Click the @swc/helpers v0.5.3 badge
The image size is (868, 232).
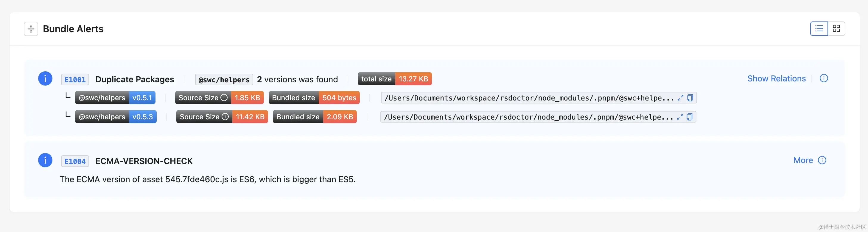tap(116, 117)
